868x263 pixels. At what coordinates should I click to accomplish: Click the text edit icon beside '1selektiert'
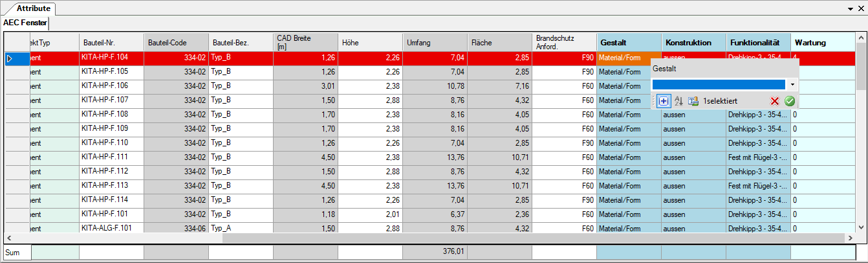click(x=693, y=101)
